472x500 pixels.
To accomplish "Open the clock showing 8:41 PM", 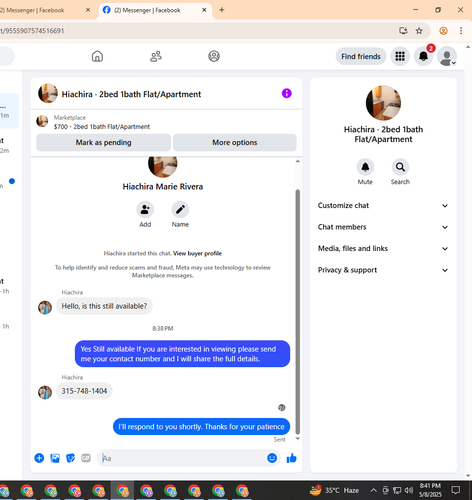I will pyautogui.click(x=430, y=490).
